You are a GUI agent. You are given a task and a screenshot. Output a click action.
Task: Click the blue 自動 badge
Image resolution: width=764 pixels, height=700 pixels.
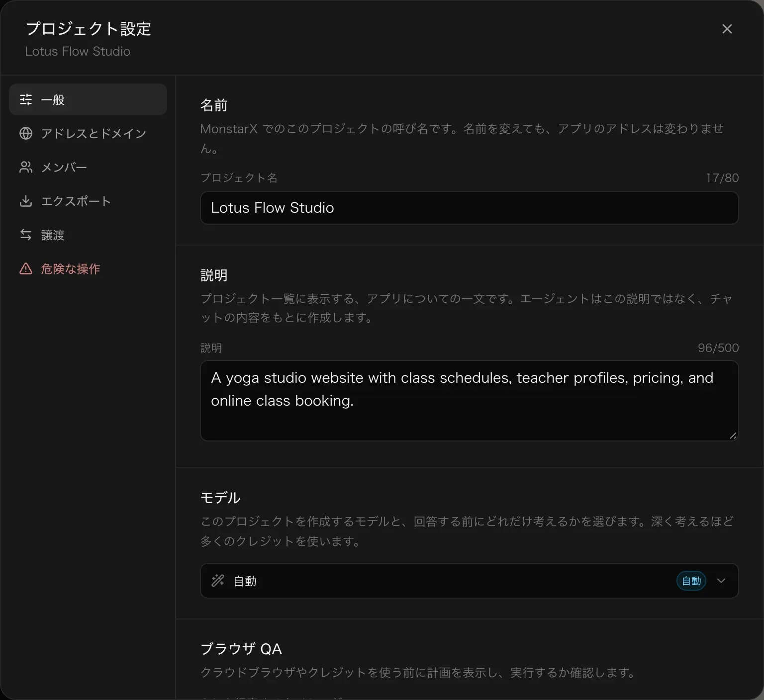(691, 581)
